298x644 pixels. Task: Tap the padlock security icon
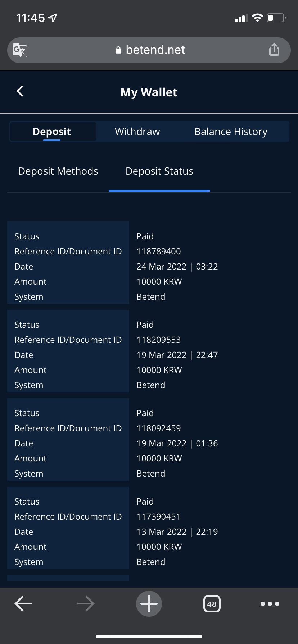tap(118, 50)
